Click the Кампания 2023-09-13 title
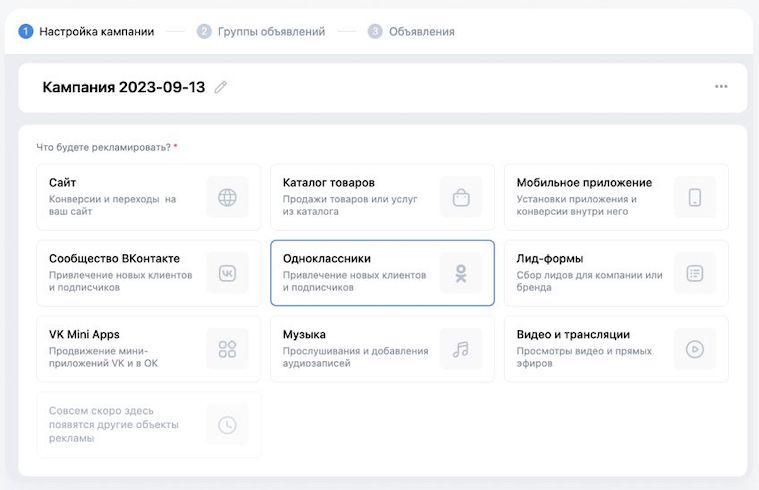The width and height of the screenshot is (759, 490). click(x=124, y=87)
